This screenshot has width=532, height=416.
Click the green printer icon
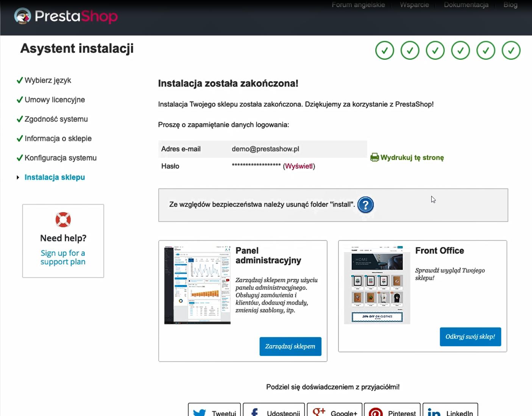[x=374, y=158]
